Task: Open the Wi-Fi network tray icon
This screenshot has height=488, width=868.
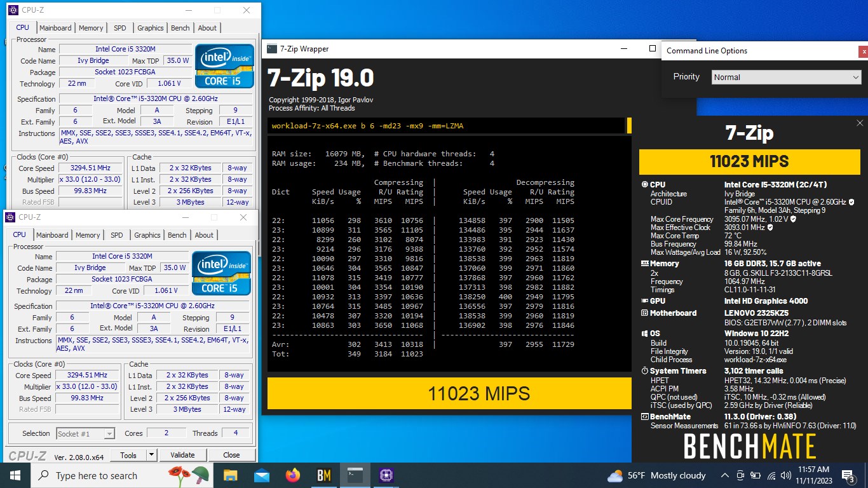Action: pos(771,475)
